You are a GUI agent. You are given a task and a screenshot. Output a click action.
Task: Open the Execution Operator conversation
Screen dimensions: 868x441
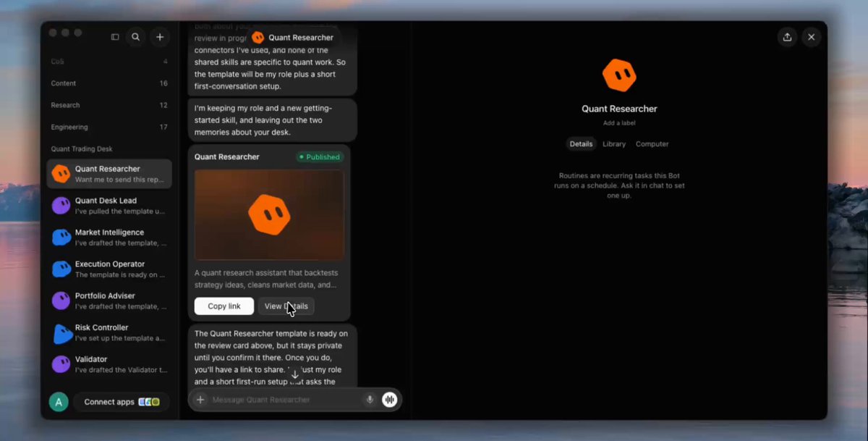109,269
